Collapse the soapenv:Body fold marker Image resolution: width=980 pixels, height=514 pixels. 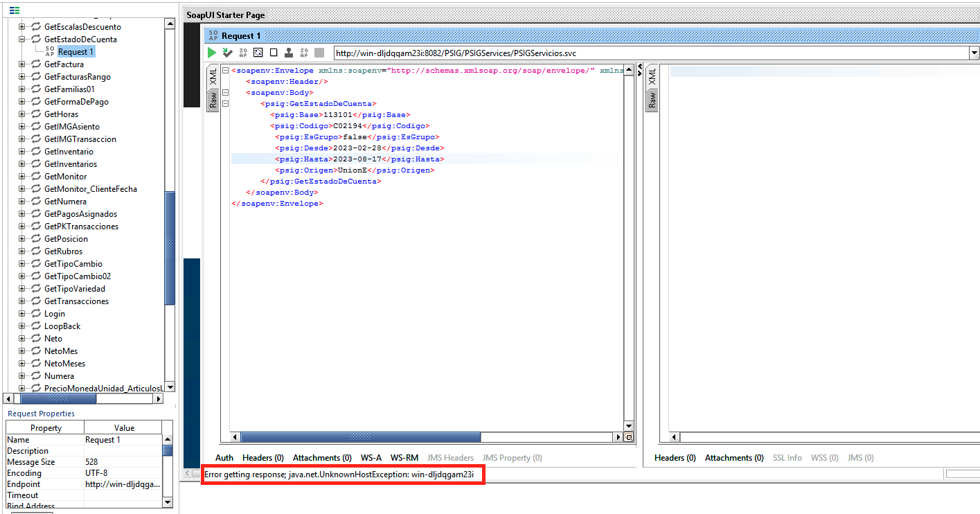pos(225,93)
